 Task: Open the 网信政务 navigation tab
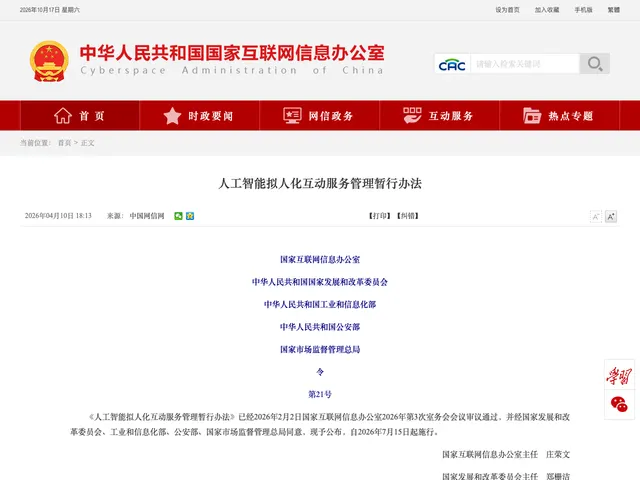[x=320, y=116]
